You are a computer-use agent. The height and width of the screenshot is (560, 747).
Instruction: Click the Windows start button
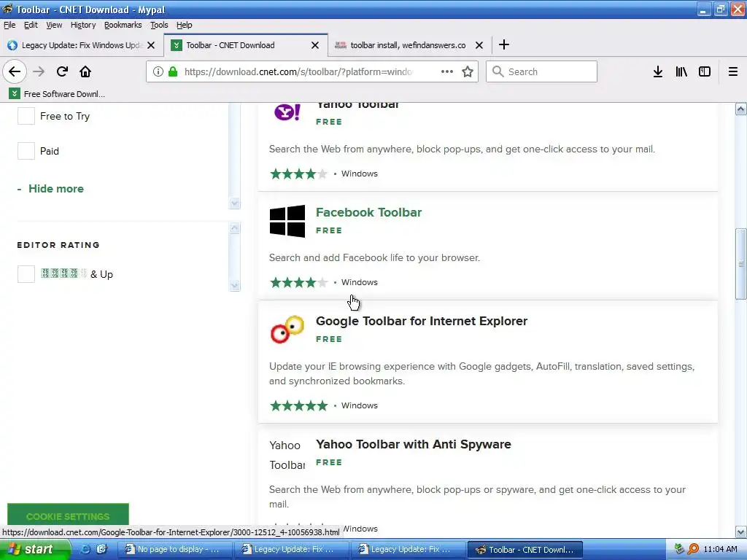(35, 549)
